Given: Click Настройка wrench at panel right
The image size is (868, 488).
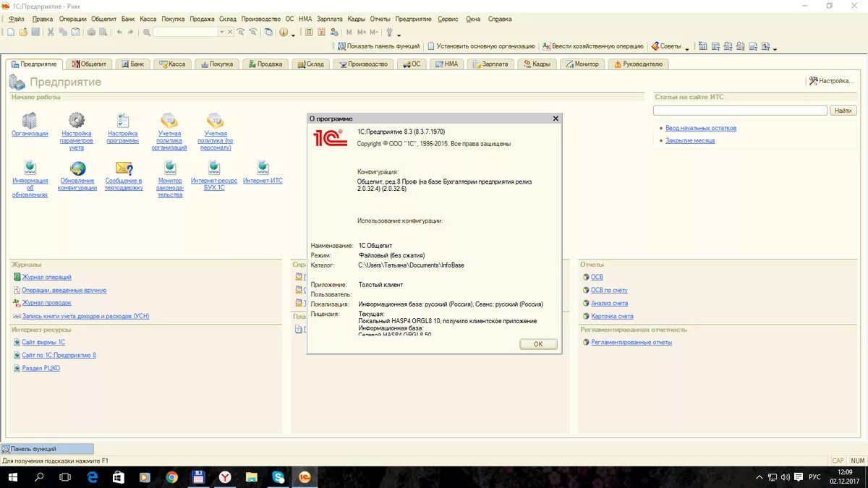Looking at the screenshot, I should click(x=831, y=81).
